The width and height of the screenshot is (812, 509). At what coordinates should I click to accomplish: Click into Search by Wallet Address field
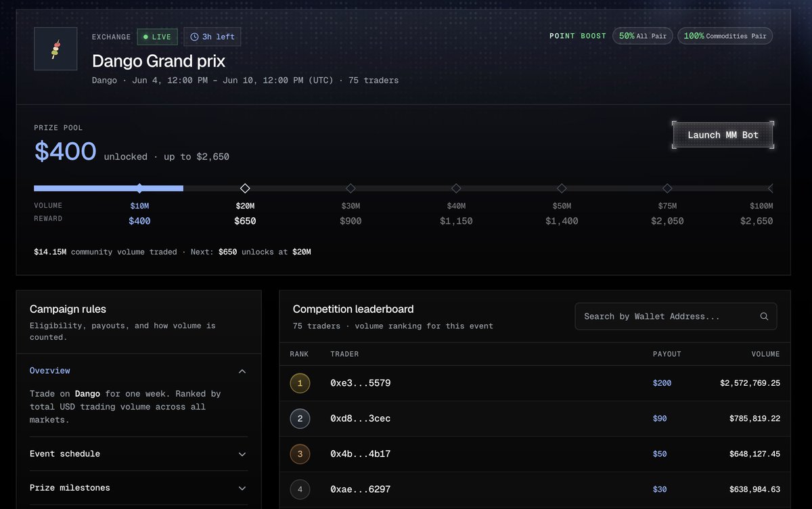(676, 316)
